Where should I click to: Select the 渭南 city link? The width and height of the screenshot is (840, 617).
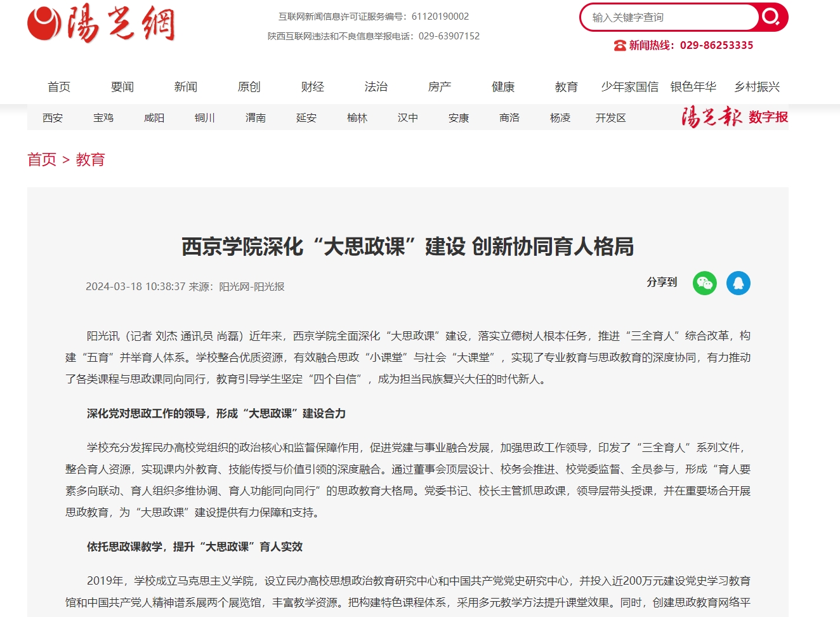256,118
